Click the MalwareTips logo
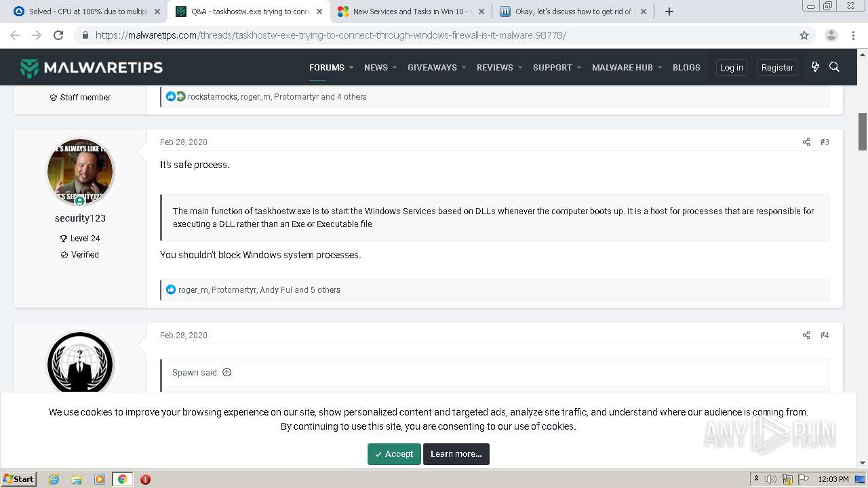The height and width of the screenshot is (488, 868). coord(92,67)
